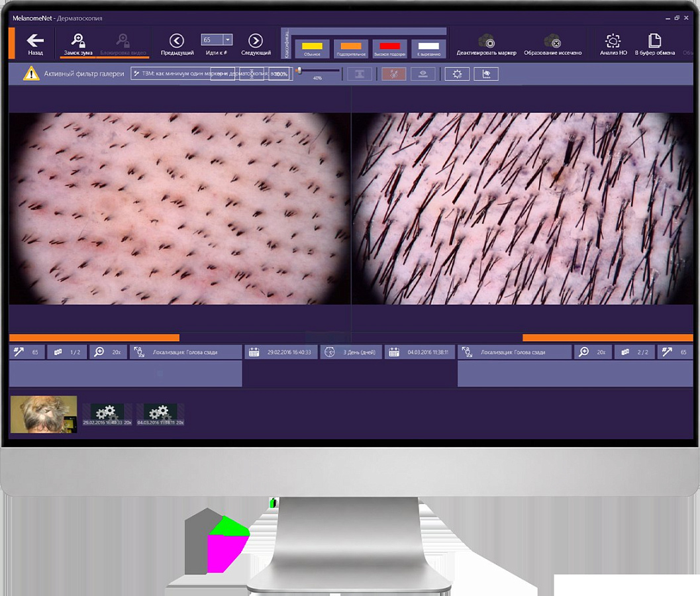Toggle the red highlighted overlay button in filter bar
The width and height of the screenshot is (700, 596).
point(394,74)
